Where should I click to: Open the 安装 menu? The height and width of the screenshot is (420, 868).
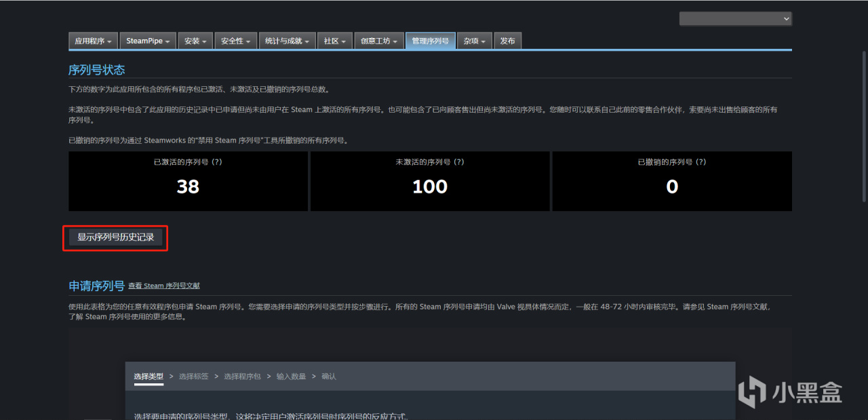(195, 41)
